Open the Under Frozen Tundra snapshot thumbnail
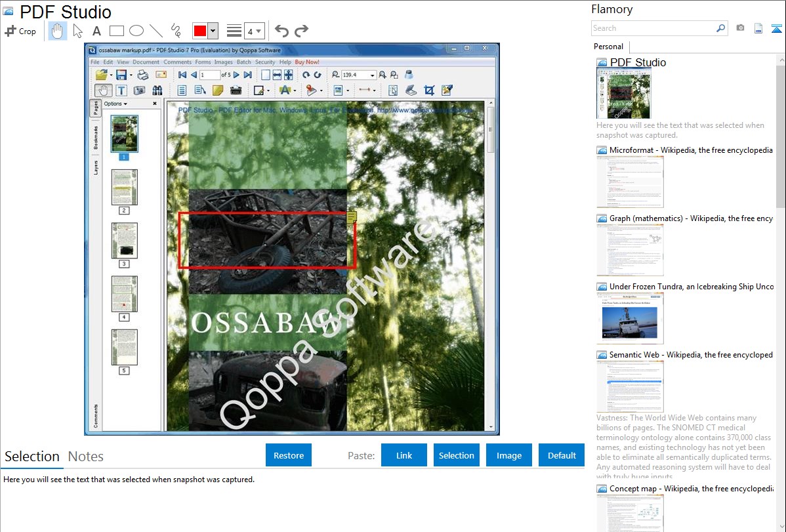Viewport: 786px width, 532px height. (x=630, y=318)
